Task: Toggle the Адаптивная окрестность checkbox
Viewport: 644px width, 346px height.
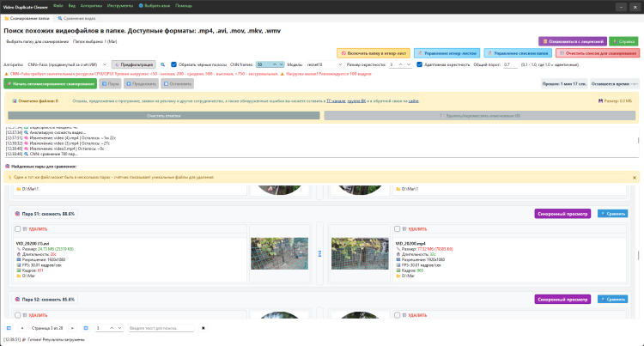Action: [x=419, y=64]
